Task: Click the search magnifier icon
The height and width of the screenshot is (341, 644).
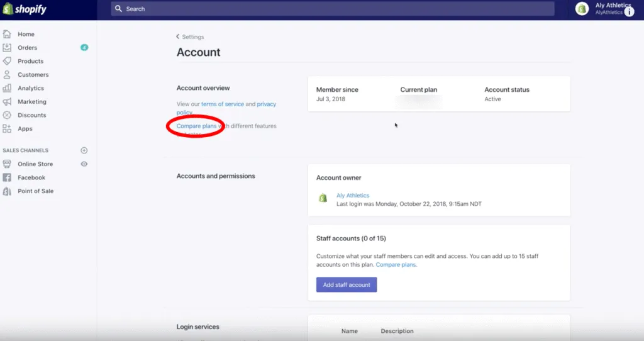Action: point(118,9)
